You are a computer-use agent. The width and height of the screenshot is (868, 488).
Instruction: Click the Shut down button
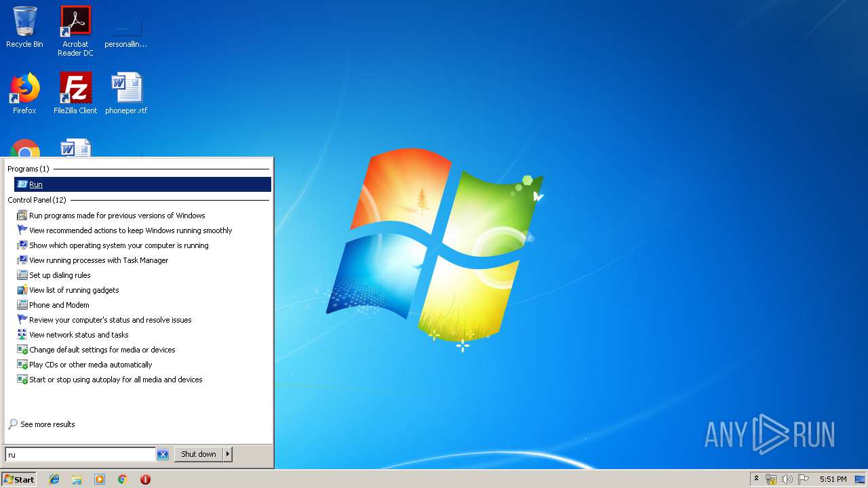tap(199, 454)
